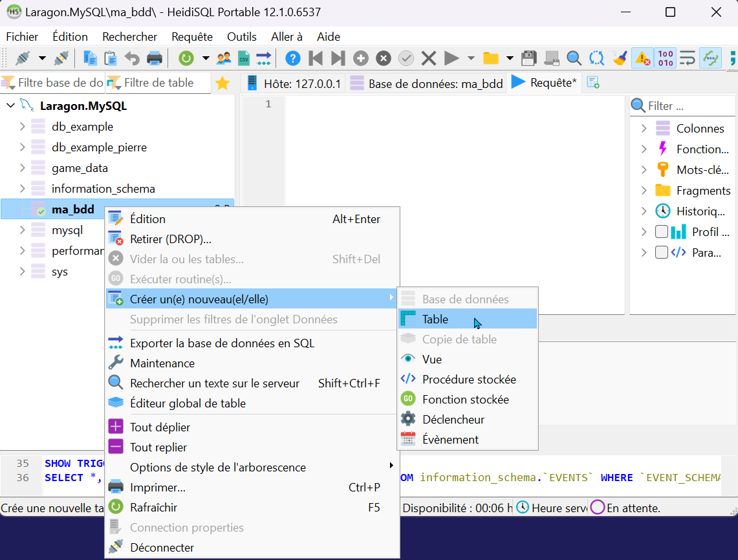Click the green refresh icon in toolbar

tap(186, 58)
